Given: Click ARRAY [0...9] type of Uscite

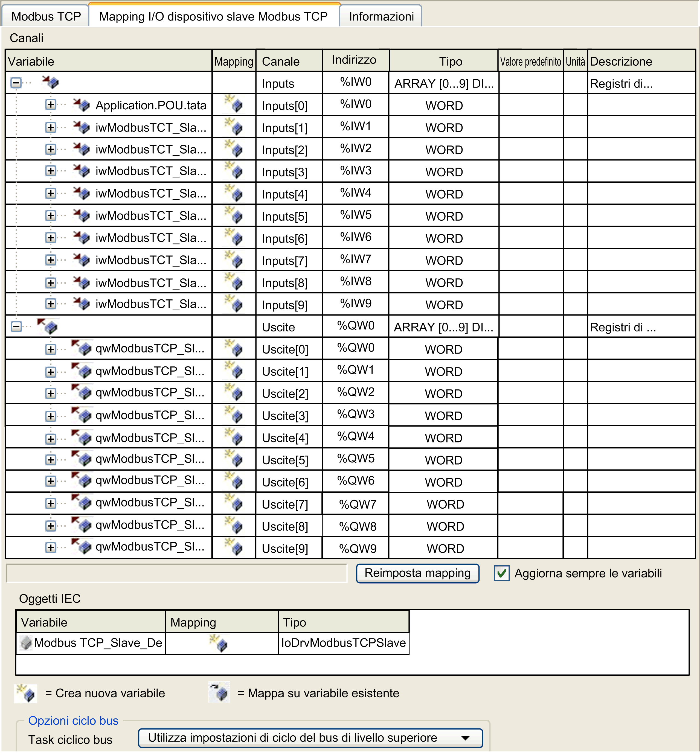Looking at the screenshot, I should coord(444,327).
